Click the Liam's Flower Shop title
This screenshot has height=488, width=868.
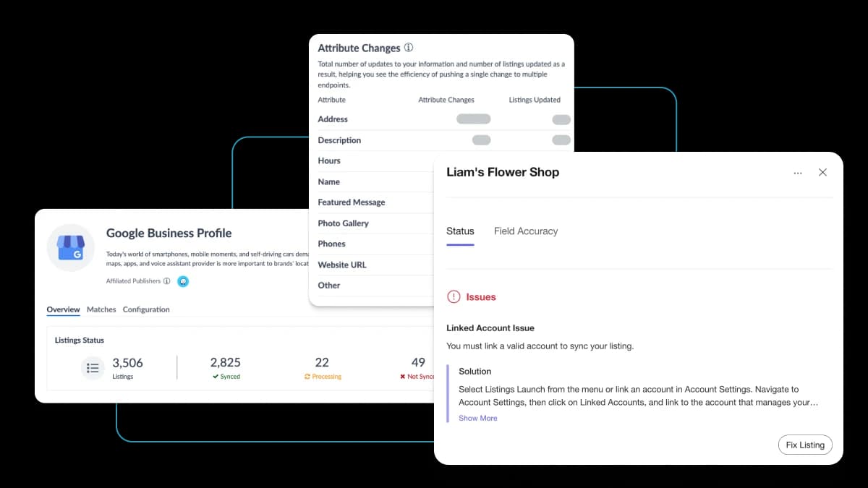pyautogui.click(x=503, y=172)
